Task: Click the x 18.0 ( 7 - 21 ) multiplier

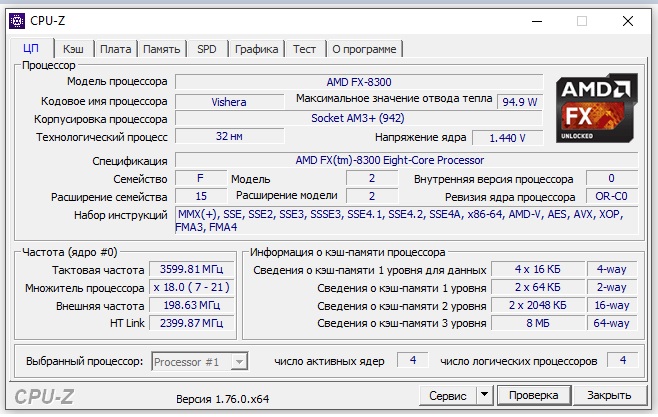Action: [191, 287]
